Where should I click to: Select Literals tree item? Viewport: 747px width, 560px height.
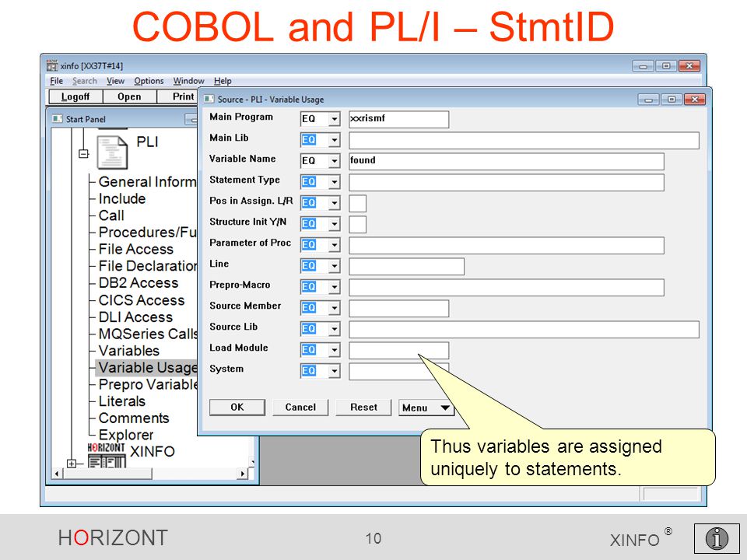[x=122, y=401]
